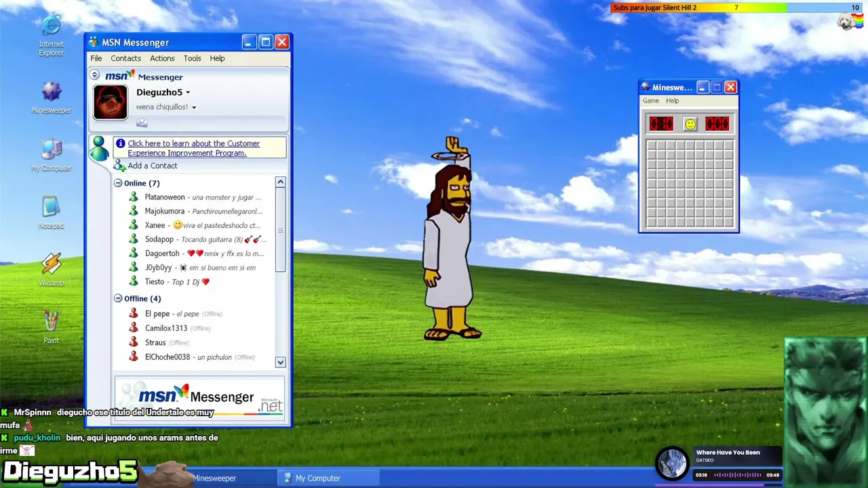Click the Dieguzho5 display picture
This screenshot has height=488, width=868.
[111, 102]
